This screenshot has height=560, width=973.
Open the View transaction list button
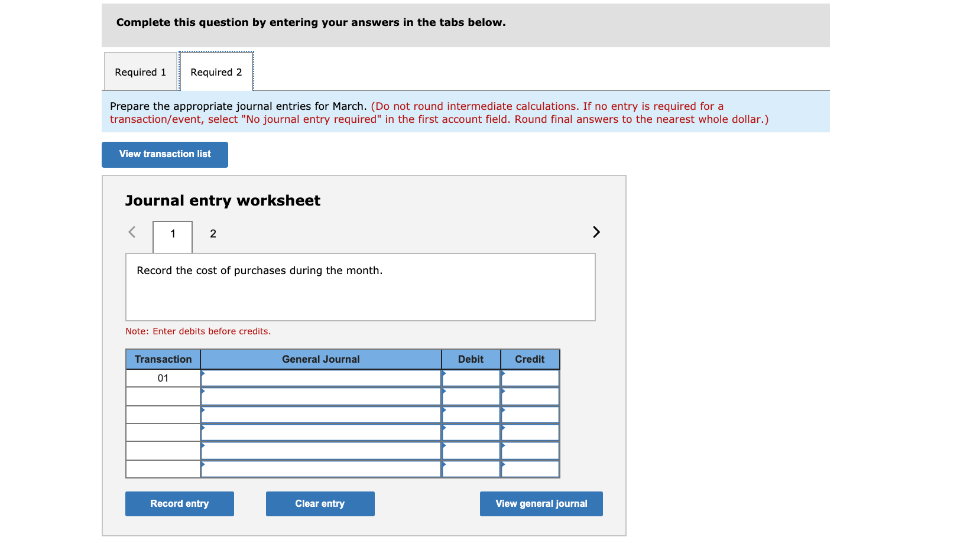[165, 154]
